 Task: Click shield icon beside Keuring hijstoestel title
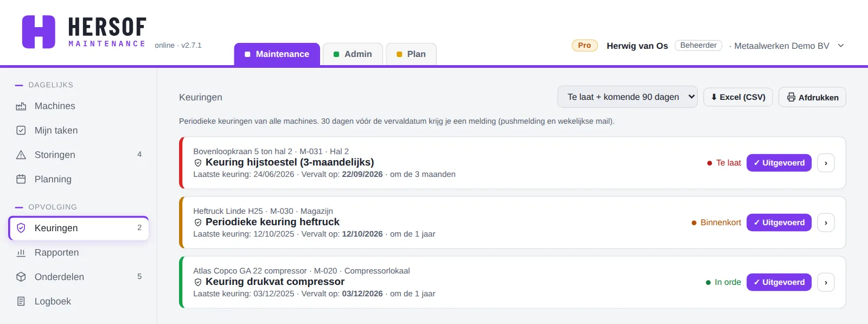pyautogui.click(x=198, y=163)
